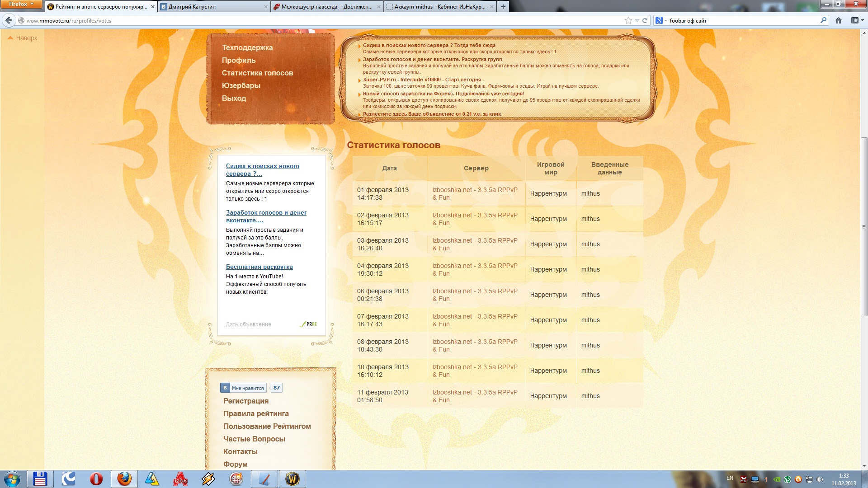
Task: Open the Google search engine dropdown
Action: coord(661,20)
